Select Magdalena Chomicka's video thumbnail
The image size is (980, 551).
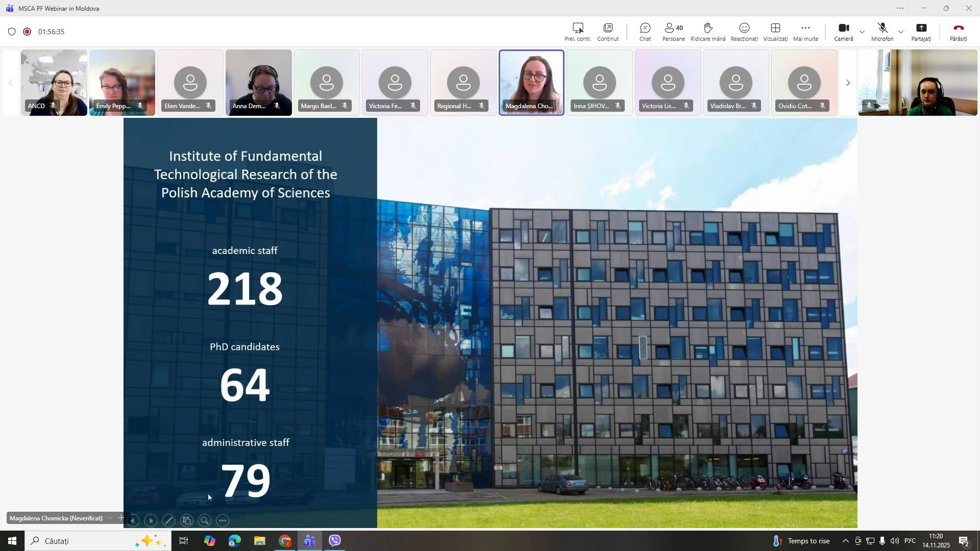(x=531, y=83)
